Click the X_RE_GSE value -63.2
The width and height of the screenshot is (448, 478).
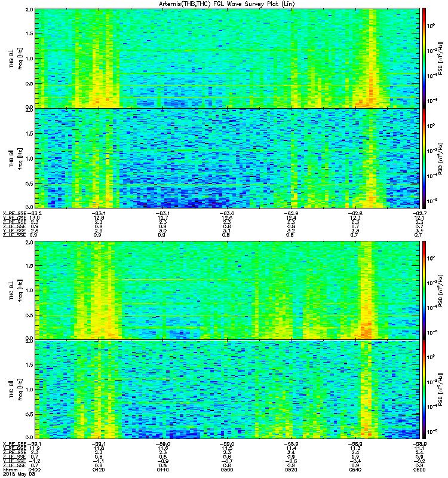pos(34,213)
